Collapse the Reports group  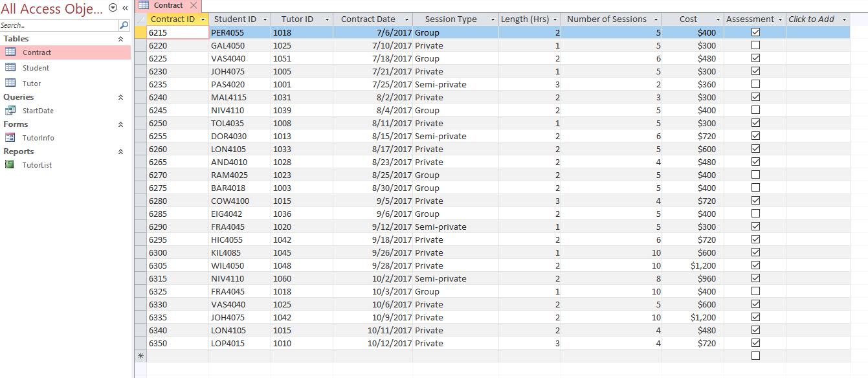120,152
